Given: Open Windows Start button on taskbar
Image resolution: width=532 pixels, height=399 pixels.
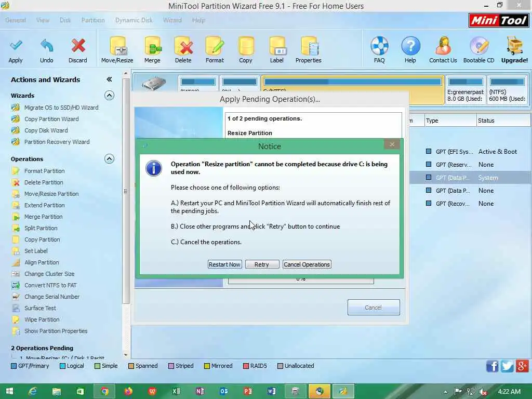Looking at the screenshot, I should 9,392.
